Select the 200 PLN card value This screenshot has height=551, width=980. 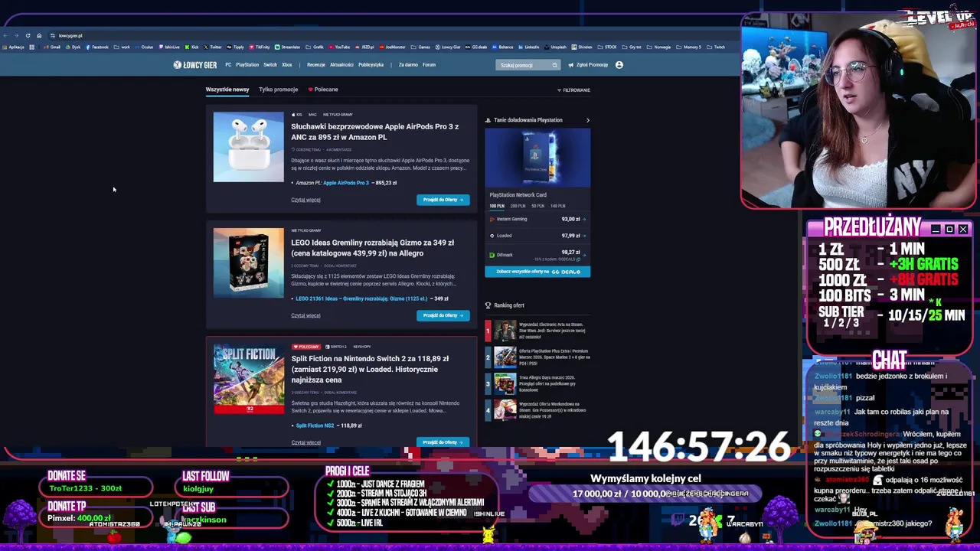point(518,206)
